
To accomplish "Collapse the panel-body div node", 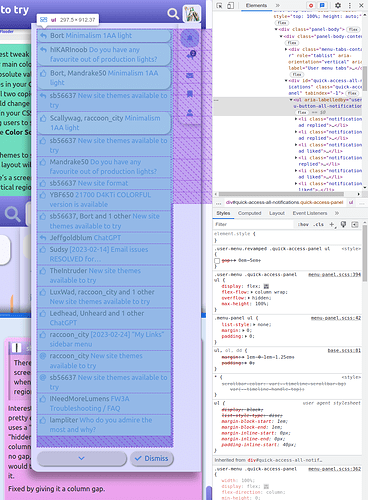I will [x=276, y=29].
